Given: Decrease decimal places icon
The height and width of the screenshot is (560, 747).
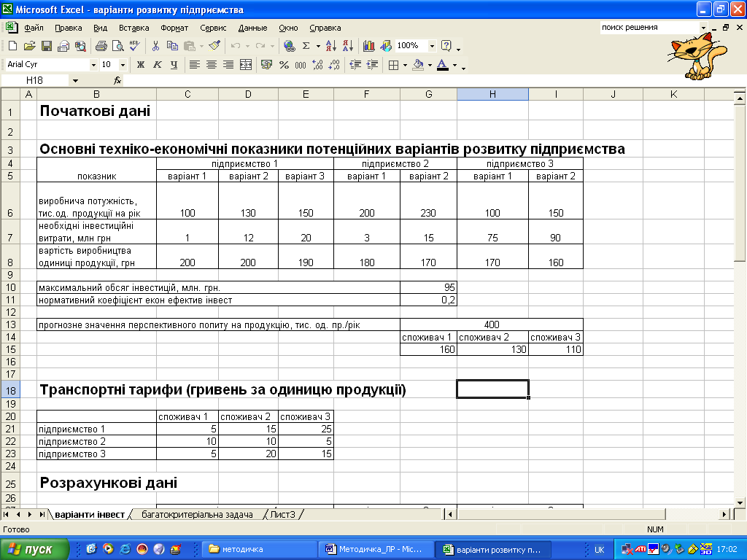Looking at the screenshot, I should click(334, 65).
